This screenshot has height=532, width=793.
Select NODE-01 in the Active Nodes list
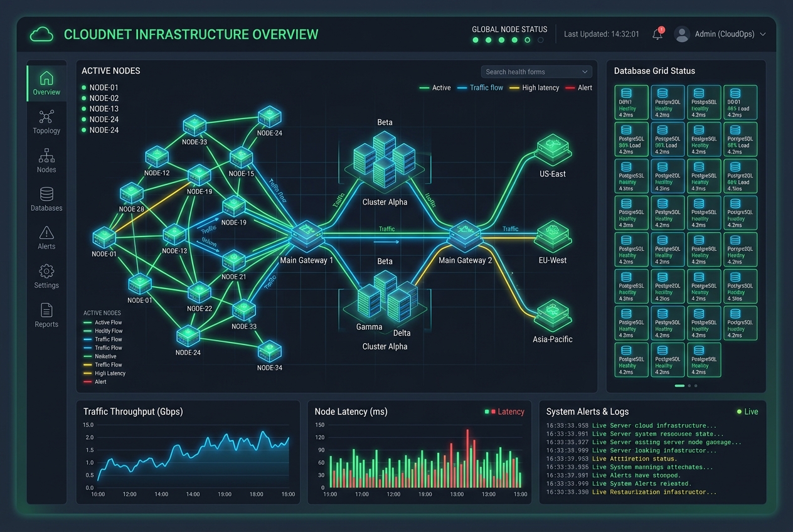[100, 88]
